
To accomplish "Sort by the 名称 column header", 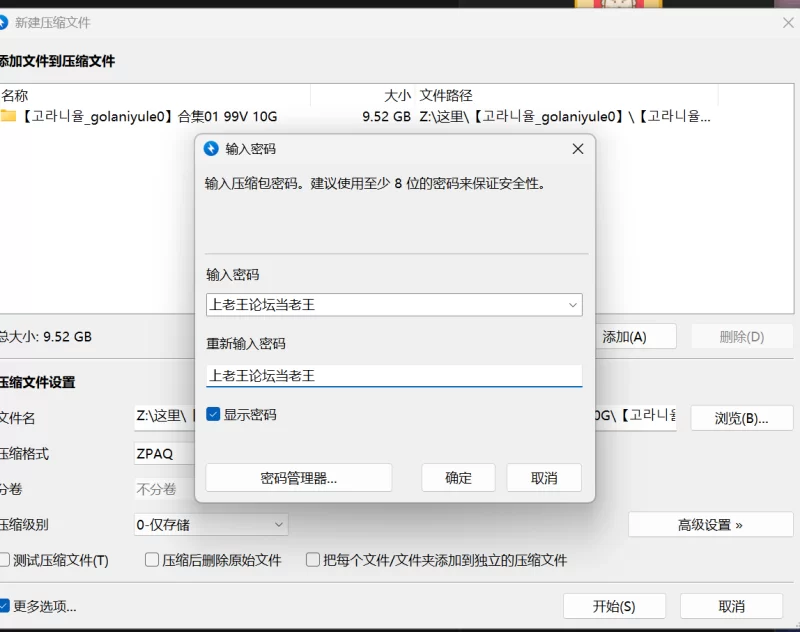I will [x=155, y=95].
